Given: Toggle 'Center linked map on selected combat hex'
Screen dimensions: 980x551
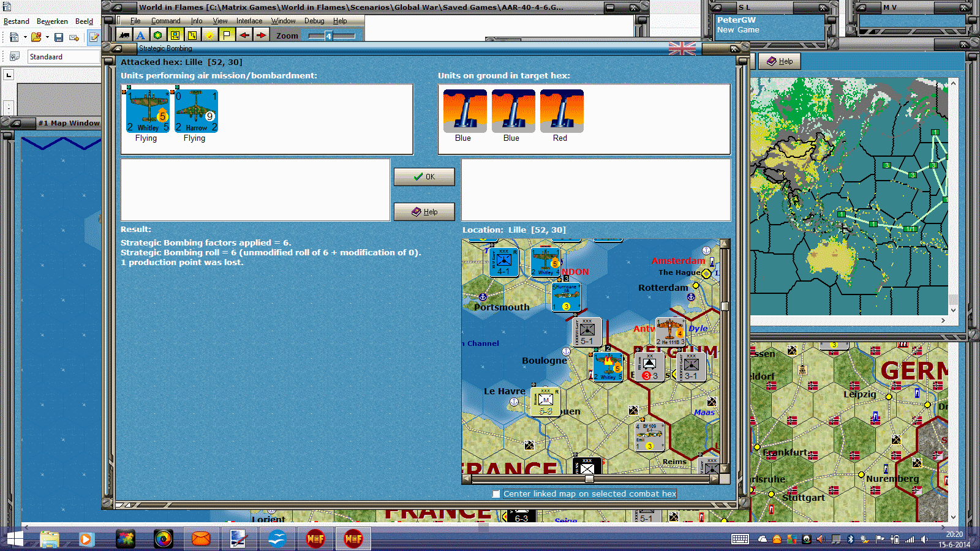Looking at the screenshot, I should (x=496, y=494).
